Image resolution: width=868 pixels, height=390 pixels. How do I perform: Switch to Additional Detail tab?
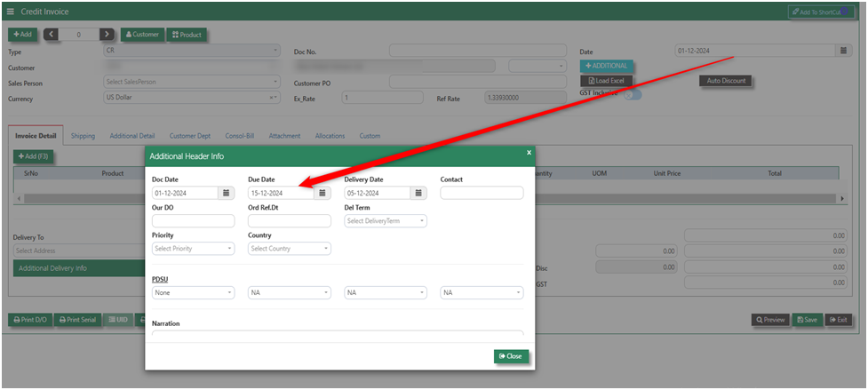(x=132, y=136)
